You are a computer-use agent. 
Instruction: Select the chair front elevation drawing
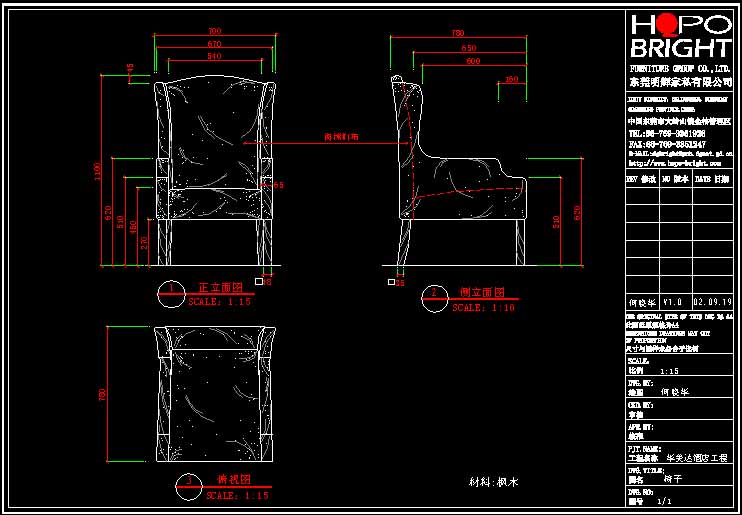pyautogui.click(x=215, y=170)
